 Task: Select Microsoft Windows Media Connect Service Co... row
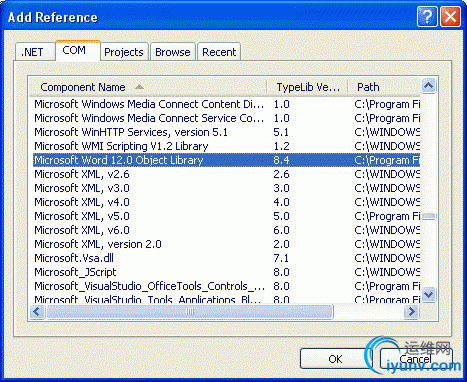tap(226, 118)
